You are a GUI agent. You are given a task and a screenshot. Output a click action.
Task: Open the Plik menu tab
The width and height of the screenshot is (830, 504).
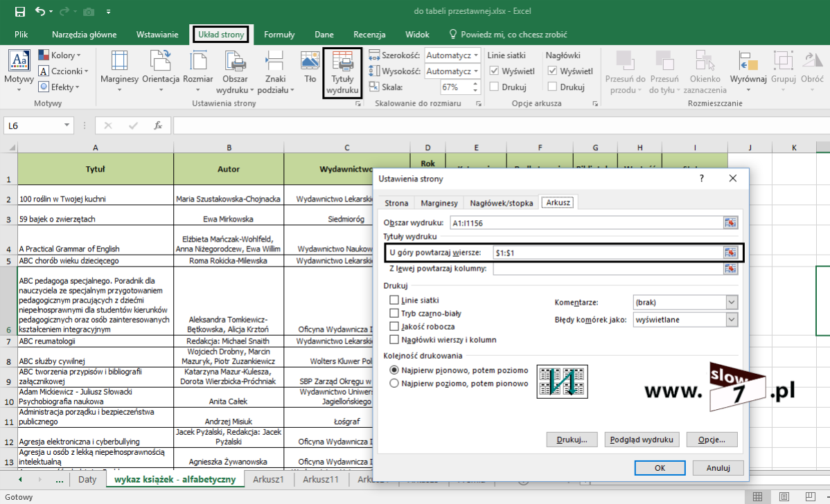pyautogui.click(x=21, y=35)
